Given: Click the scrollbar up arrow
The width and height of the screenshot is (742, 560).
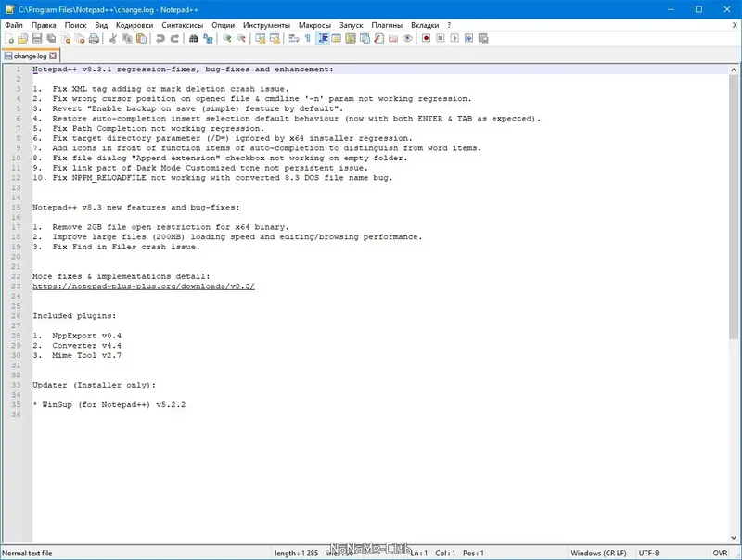Looking at the screenshot, I should pos(734,70).
